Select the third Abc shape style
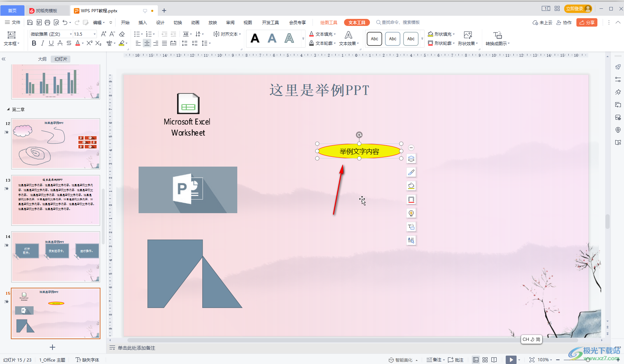This screenshot has width=624, height=364. [411, 38]
